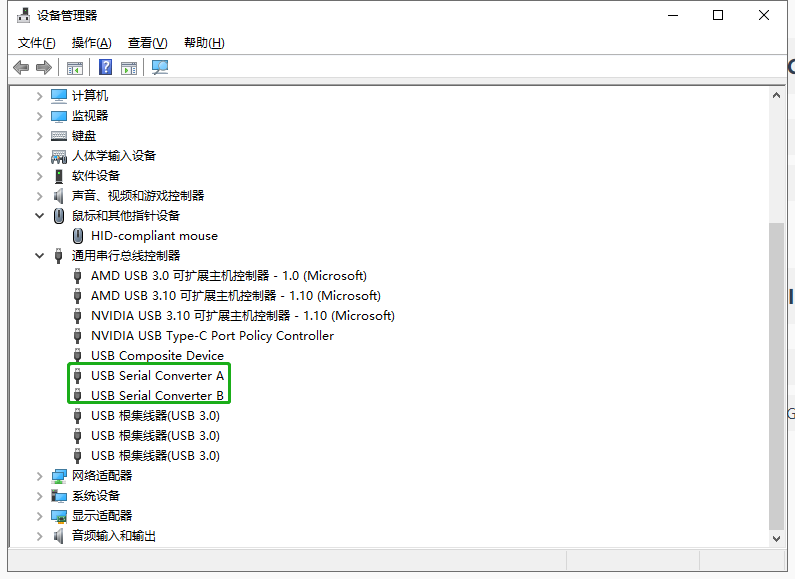Select the 监视器 label text
The image size is (795, 579).
pyautogui.click(x=90, y=116)
